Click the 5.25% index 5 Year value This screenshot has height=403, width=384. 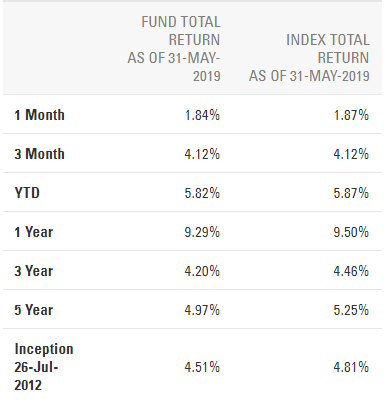click(351, 310)
